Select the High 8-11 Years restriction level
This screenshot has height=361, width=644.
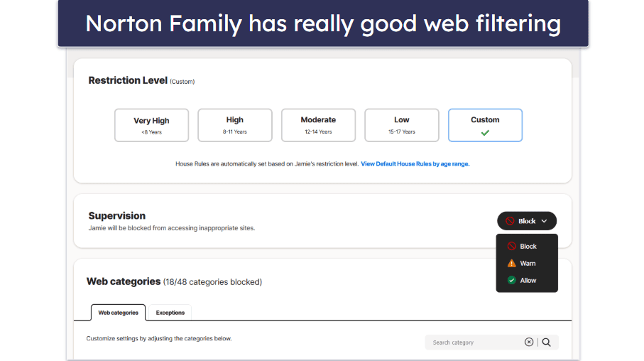[x=235, y=125]
